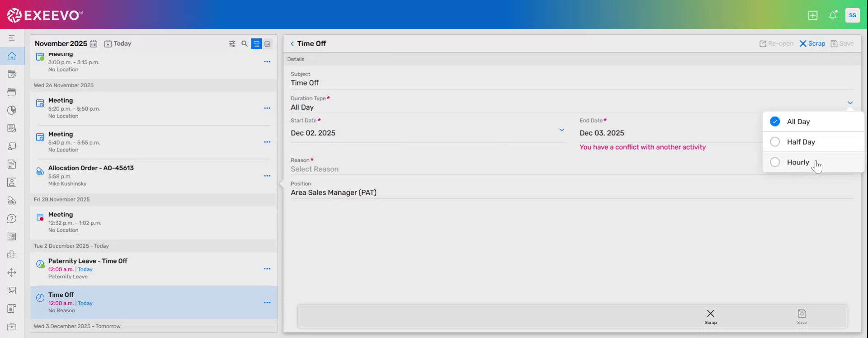
Task: Click the Wed 26 November 2025 date header
Action: [x=154, y=85]
